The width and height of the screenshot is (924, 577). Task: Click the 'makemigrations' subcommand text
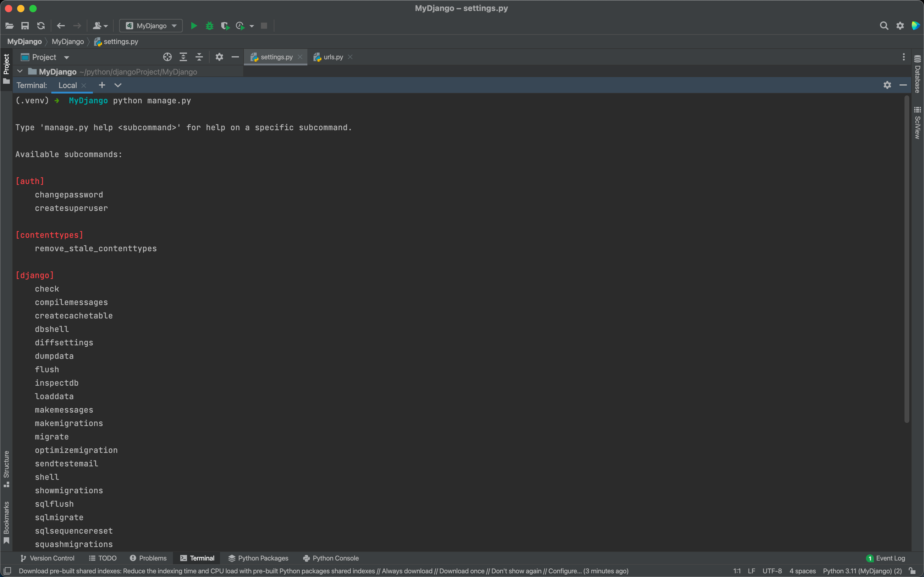click(x=69, y=423)
